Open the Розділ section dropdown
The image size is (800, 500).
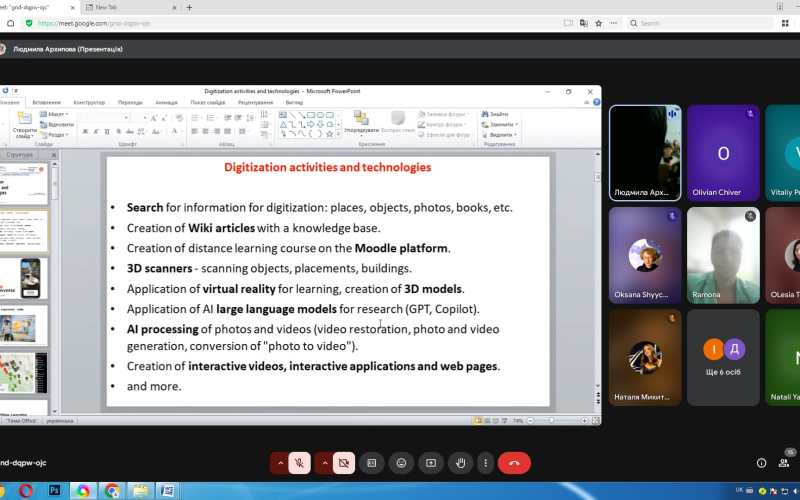point(54,135)
